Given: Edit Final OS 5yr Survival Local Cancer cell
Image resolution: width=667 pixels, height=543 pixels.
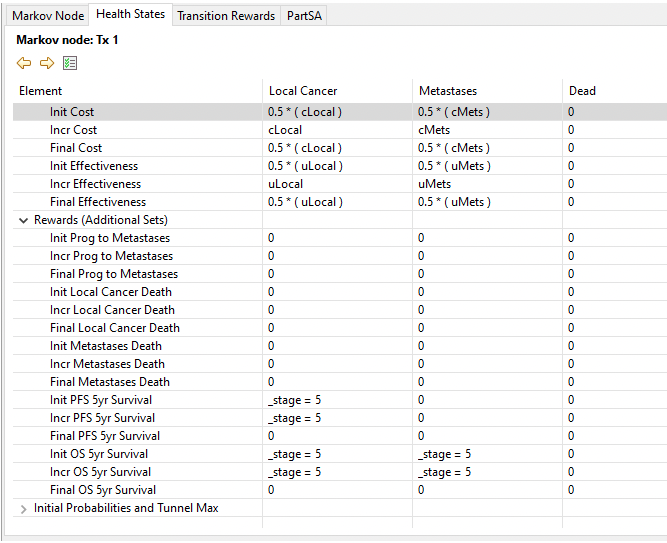Looking at the screenshot, I should [x=337, y=490].
